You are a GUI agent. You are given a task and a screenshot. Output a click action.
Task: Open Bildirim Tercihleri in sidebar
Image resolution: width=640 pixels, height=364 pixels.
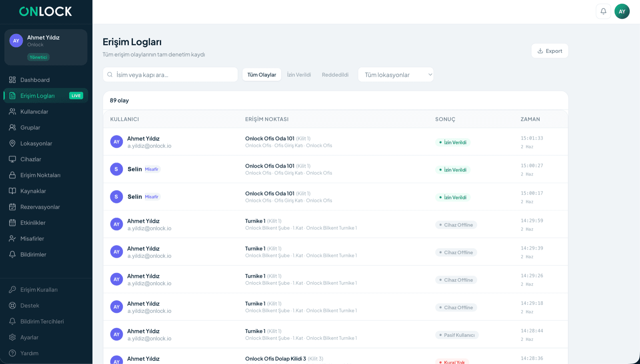(x=46, y=321)
